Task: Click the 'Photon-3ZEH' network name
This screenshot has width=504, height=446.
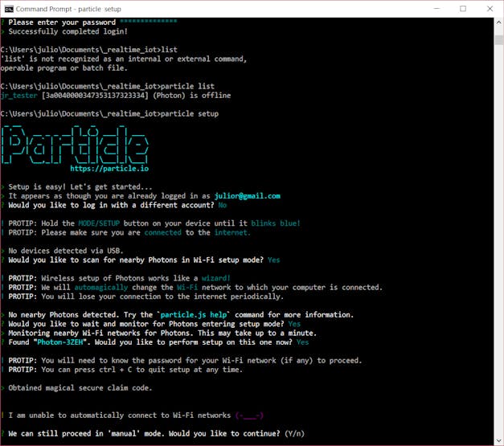Action: tap(60, 342)
